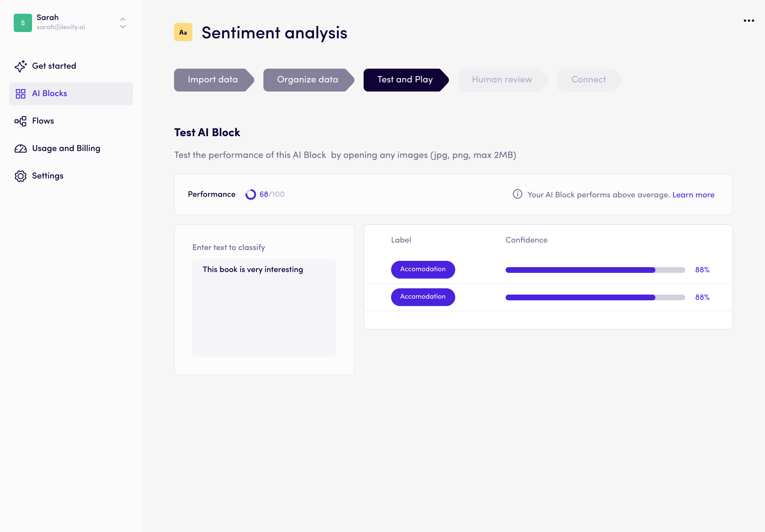
Task: Click the text field to classify
Action: click(264, 307)
